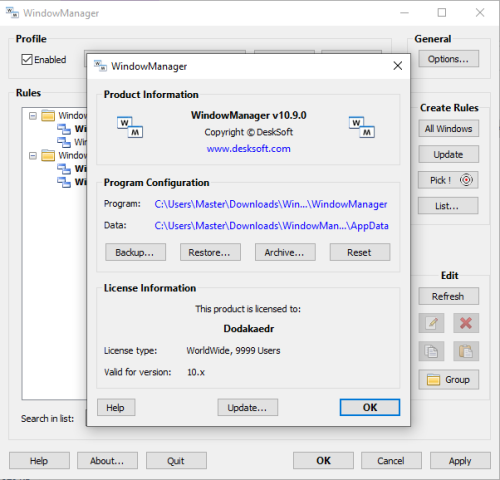Screen dimensions: 500x480
Task: Click the WindowManager logo left of product name
Action: (x=130, y=127)
